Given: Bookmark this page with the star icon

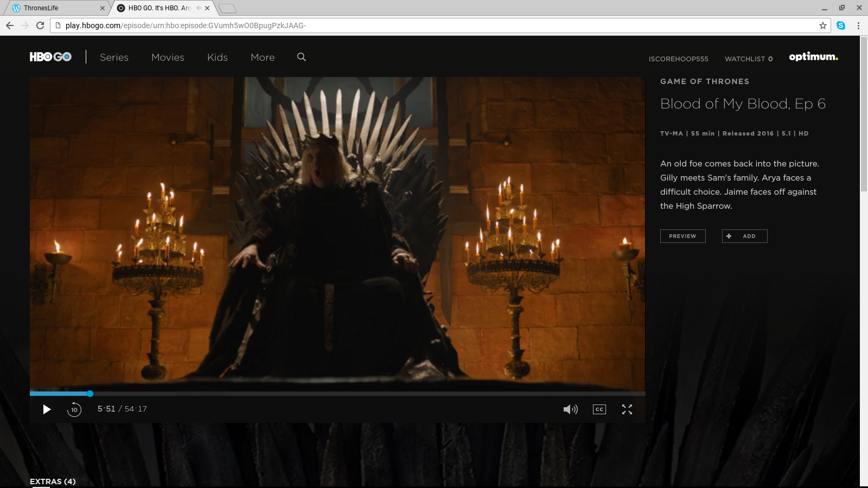Looking at the screenshot, I should tap(822, 25).
